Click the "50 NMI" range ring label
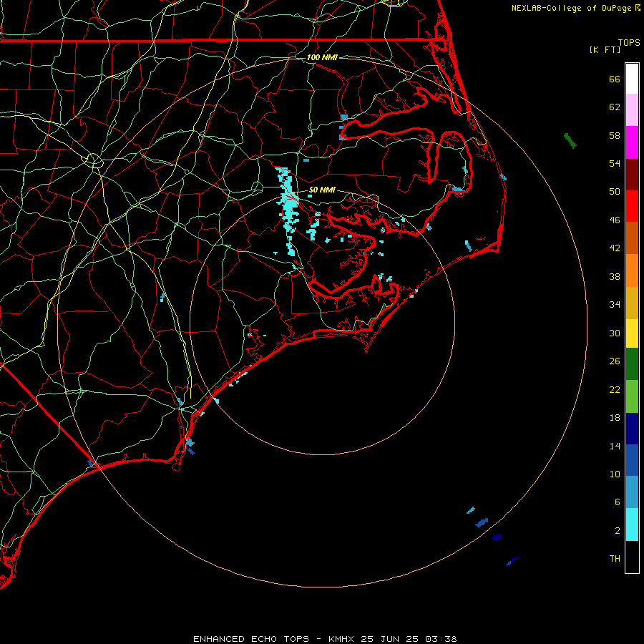The height and width of the screenshot is (644, 644). [x=322, y=190]
